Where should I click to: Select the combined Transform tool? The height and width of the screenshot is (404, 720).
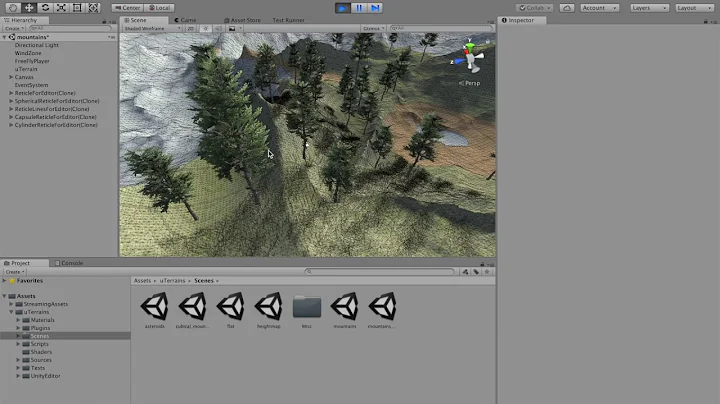[93, 8]
